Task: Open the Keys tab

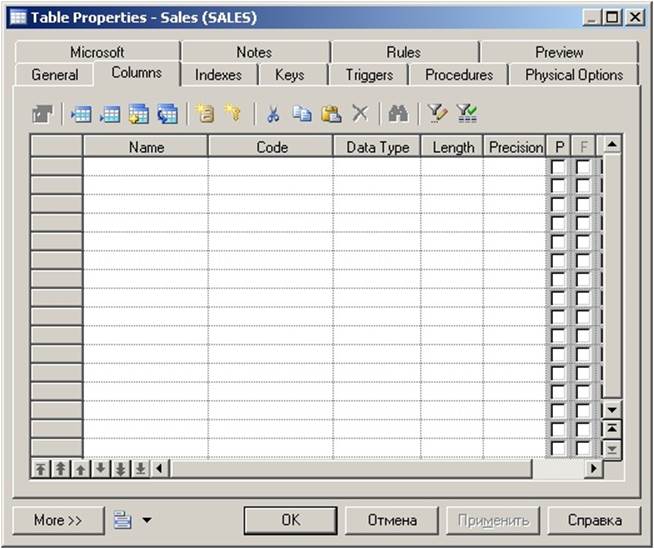Action: click(x=290, y=75)
